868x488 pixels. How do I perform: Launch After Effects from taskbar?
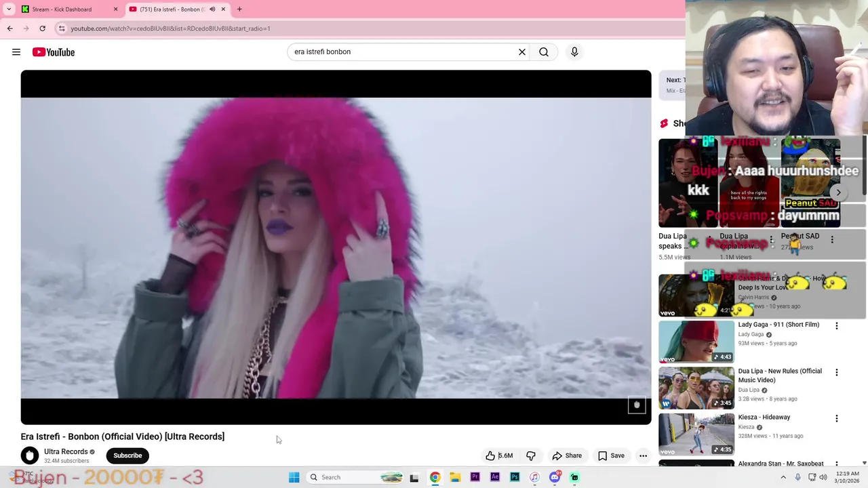[x=495, y=477]
